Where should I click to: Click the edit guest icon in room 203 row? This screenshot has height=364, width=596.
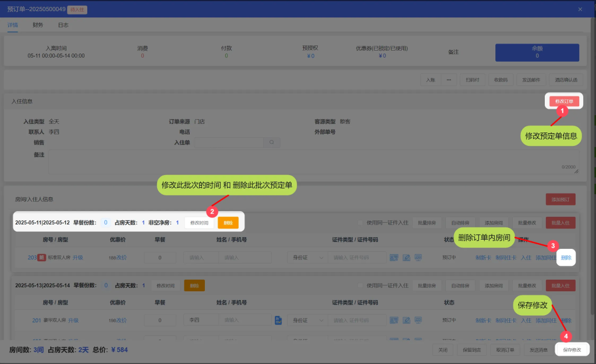(406, 258)
